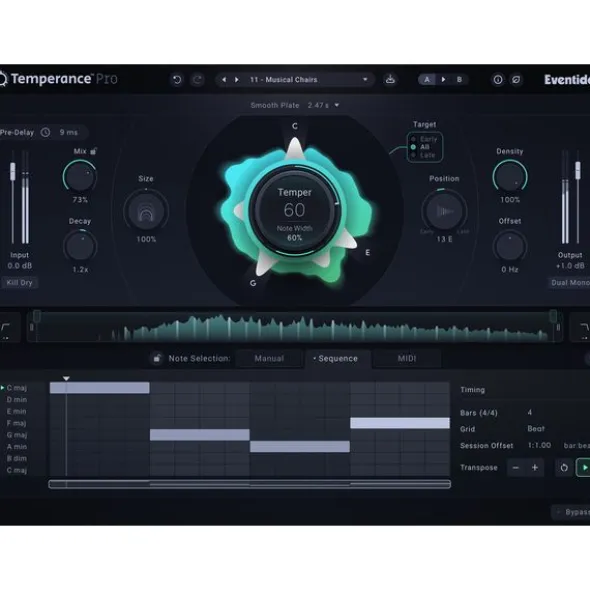Click the Position knob
This screenshot has height=591, width=590.
coord(444,211)
